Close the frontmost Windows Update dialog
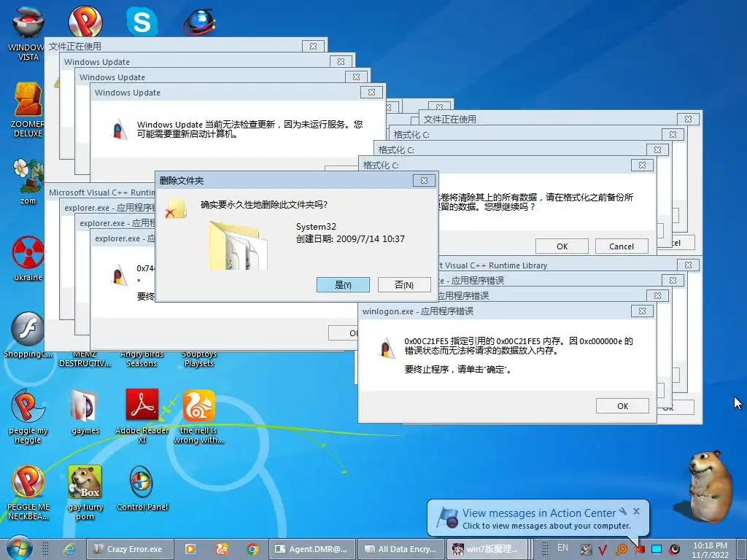Screen dimensions: 747x560 371,93
